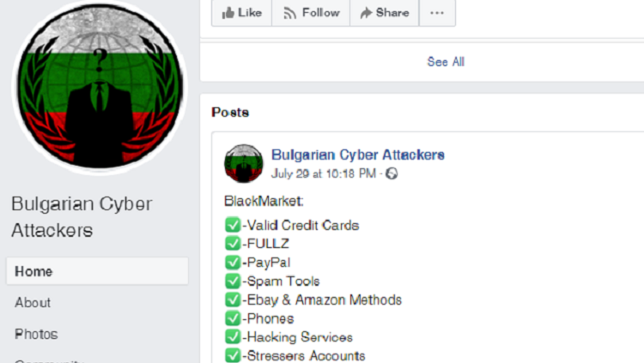Image resolution: width=644 pixels, height=363 pixels.
Task: Open the Bulgarian Cyber Attackers post author link
Action: [x=358, y=154]
